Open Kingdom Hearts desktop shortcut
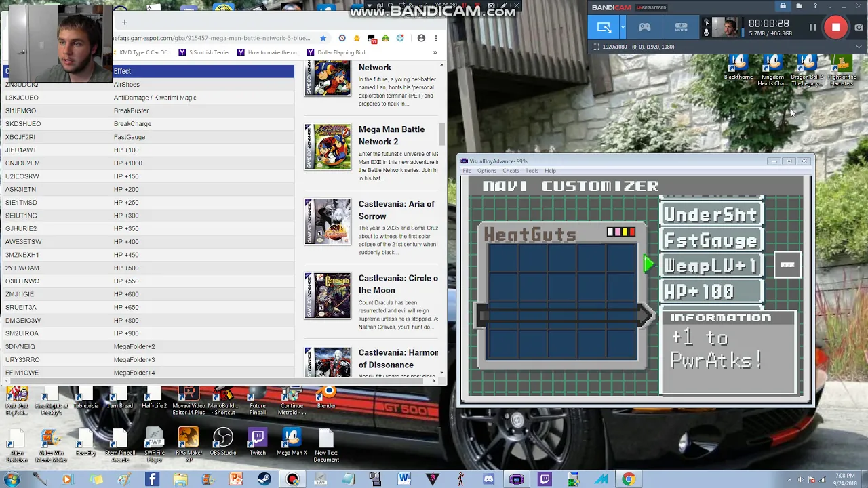 pyautogui.click(x=772, y=70)
